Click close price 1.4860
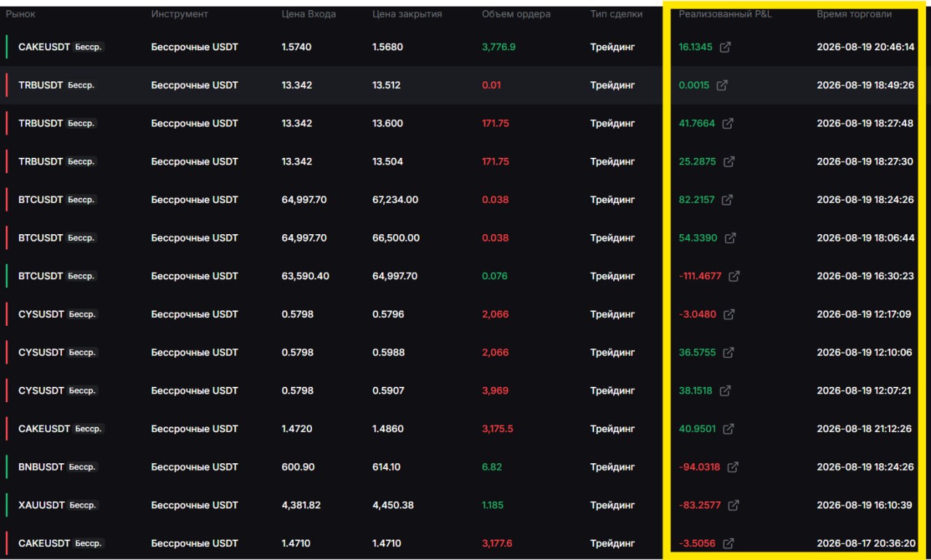The height and width of the screenshot is (560, 931). 388,429
